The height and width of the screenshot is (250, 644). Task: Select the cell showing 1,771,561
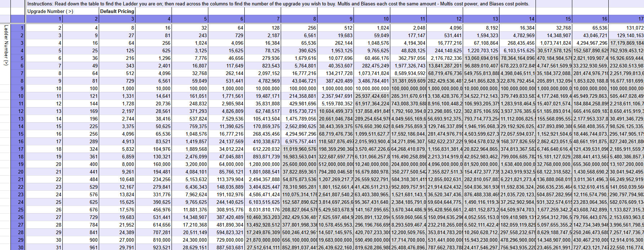pyautogui.click(x=226, y=96)
